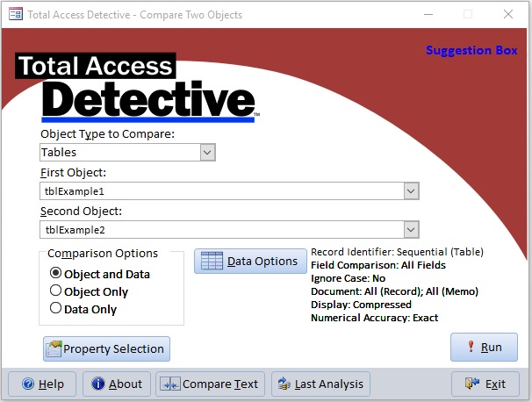
Task: Open the About dialog
Action: [117, 384]
